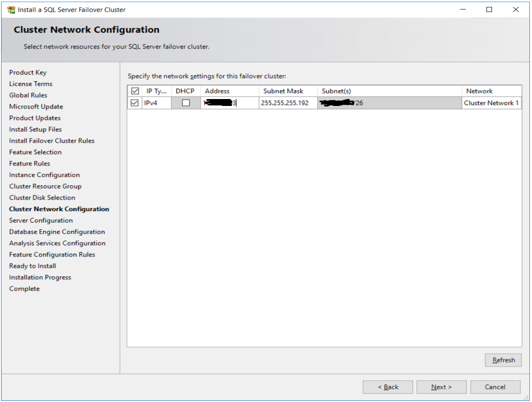
Task: Close the installer window
Action: [515, 10]
